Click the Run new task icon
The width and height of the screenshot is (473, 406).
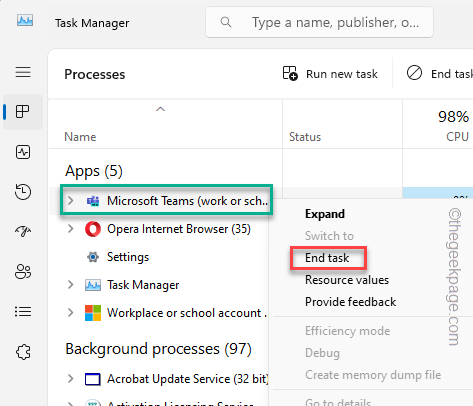coord(290,73)
